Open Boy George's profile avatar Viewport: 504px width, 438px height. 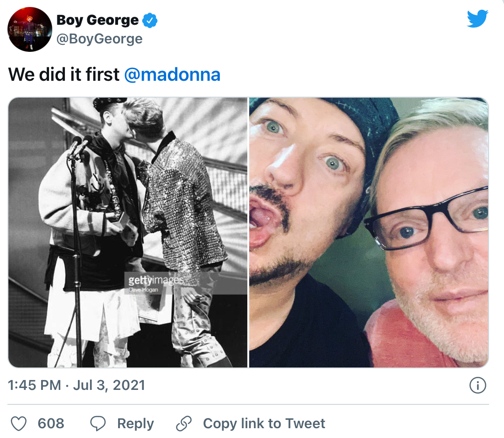[x=29, y=29]
